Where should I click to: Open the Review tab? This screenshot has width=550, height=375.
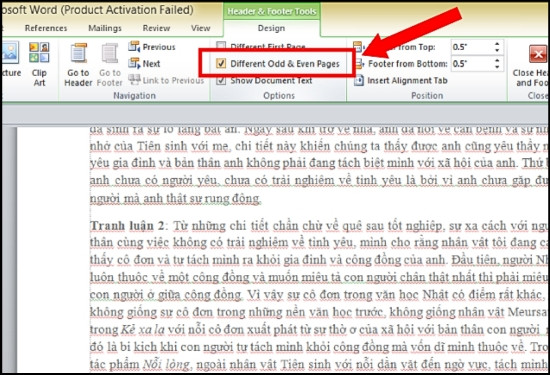pyautogui.click(x=156, y=28)
